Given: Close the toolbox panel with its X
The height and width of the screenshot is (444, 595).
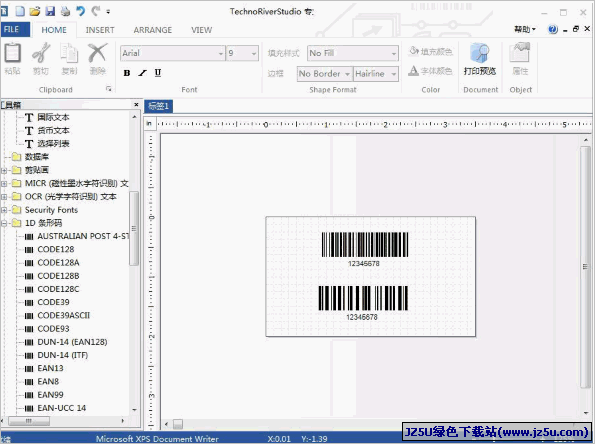Looking at the screenshot, I should pyautogui.click(x=136, y=104).
